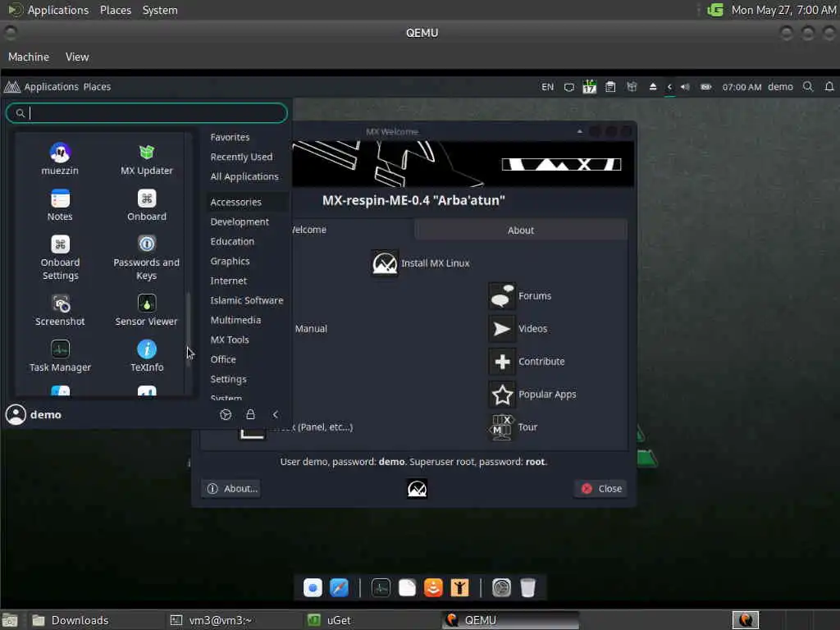Click the uGet tray icon in the host panel
Image resolution: width=840 pixels, height=630 pixels.
tap(715, 10)
